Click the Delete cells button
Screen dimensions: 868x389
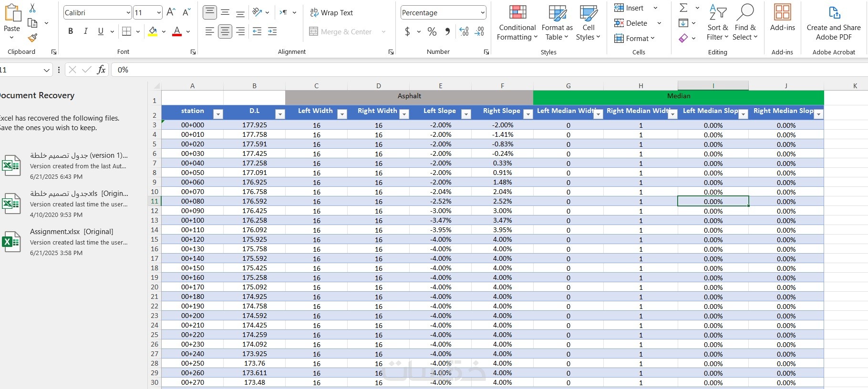(x=631, y=23)
